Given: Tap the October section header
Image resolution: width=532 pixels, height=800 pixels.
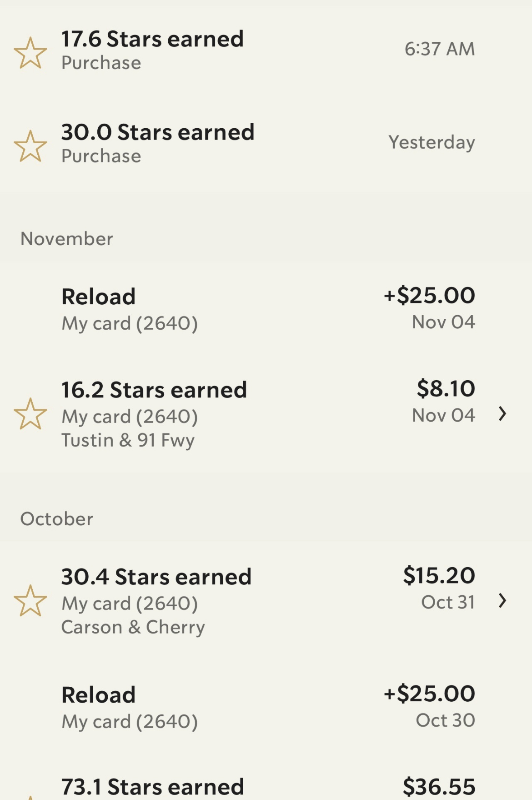Looking at the screenshot, I should point(57,519).
